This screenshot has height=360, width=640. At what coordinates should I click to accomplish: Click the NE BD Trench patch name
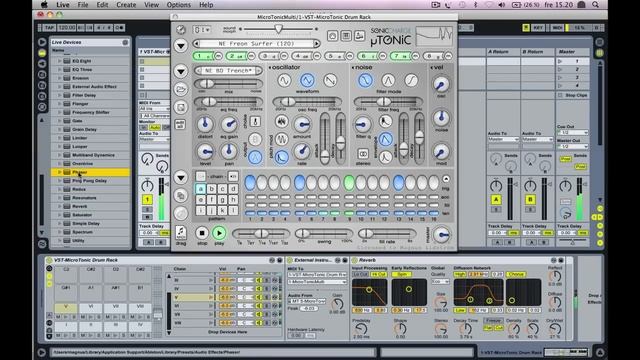pyautogui.click(x=228, y=71)
